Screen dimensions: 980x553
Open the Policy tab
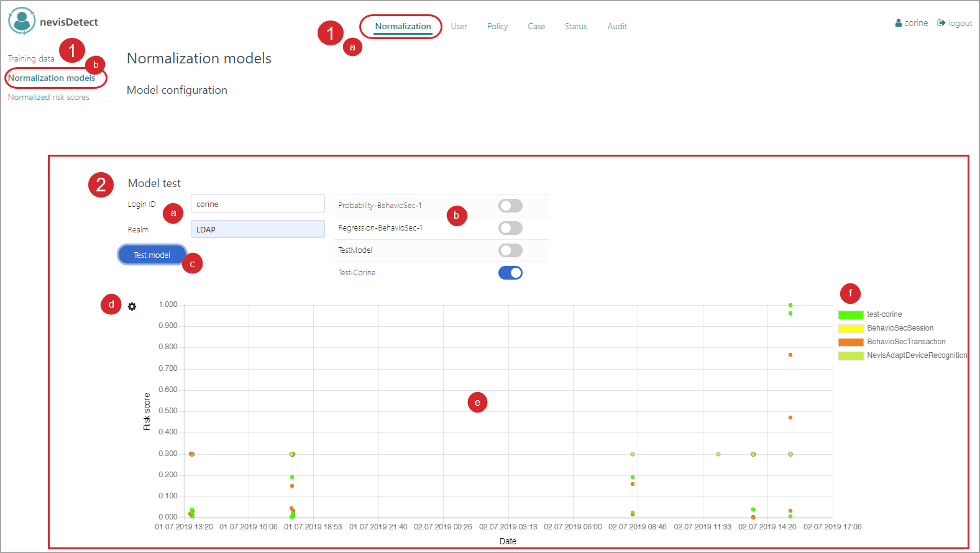tap(497, 26)
